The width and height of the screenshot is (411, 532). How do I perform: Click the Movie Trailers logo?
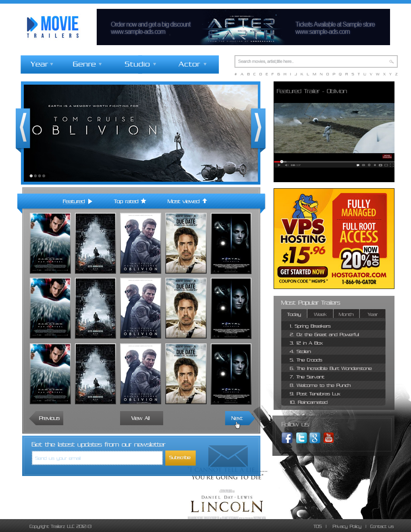pyautogui.click(x=53, y=27)
